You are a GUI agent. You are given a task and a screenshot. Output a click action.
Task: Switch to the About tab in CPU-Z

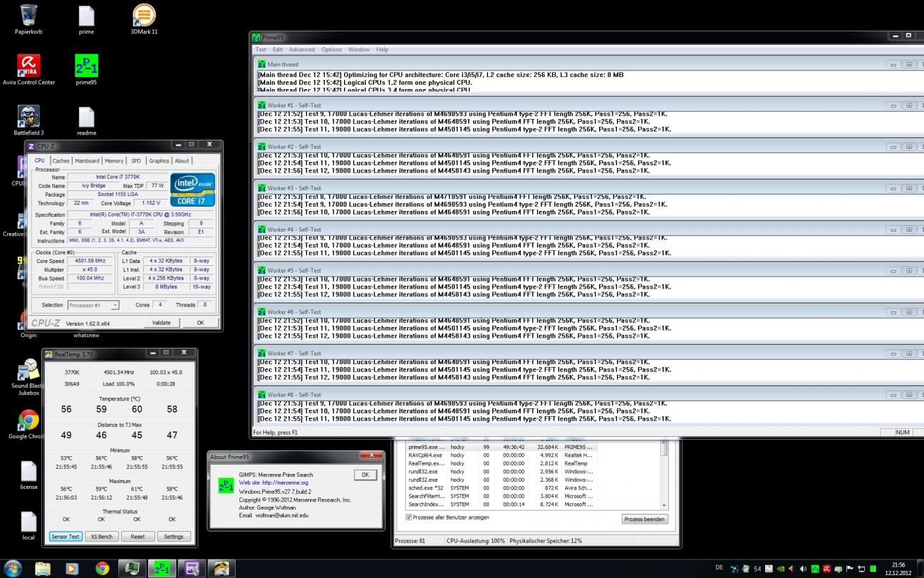point(182,160)
